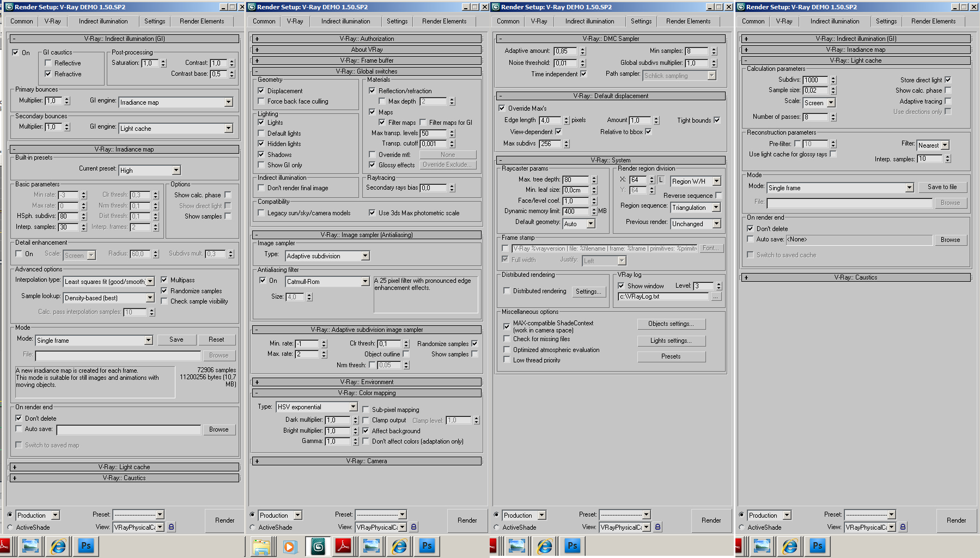The width and height of the screenshot is (980, 558).
Task: Switch to the 3ds Max taskbar icon
Action: [x=318, y=546]
